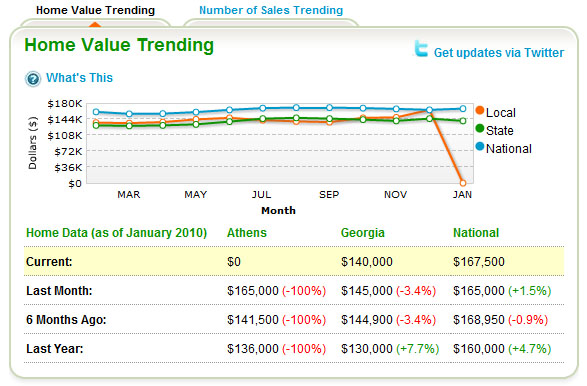
Task: Select the Home Value Trending tab
Action: [x=95, y=10]
